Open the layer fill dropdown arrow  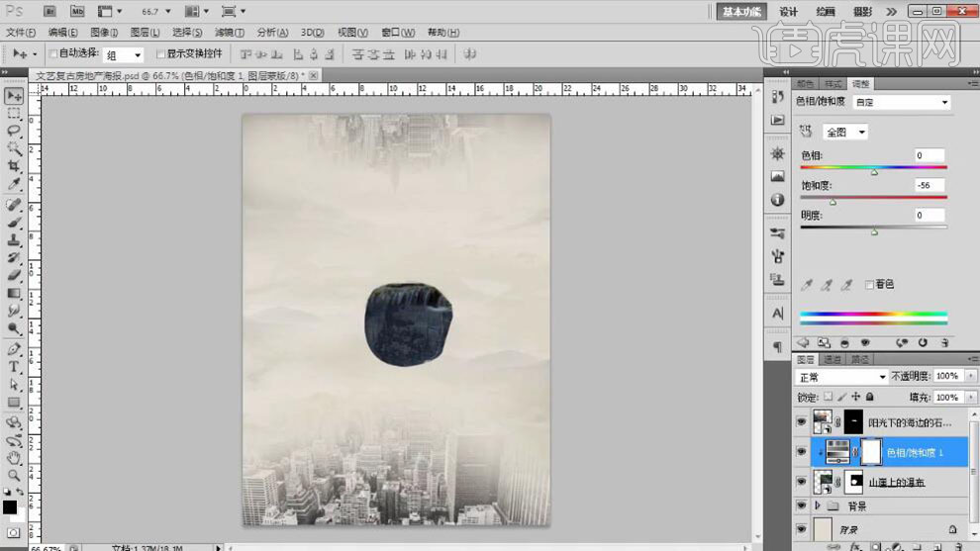pos(971,398)
